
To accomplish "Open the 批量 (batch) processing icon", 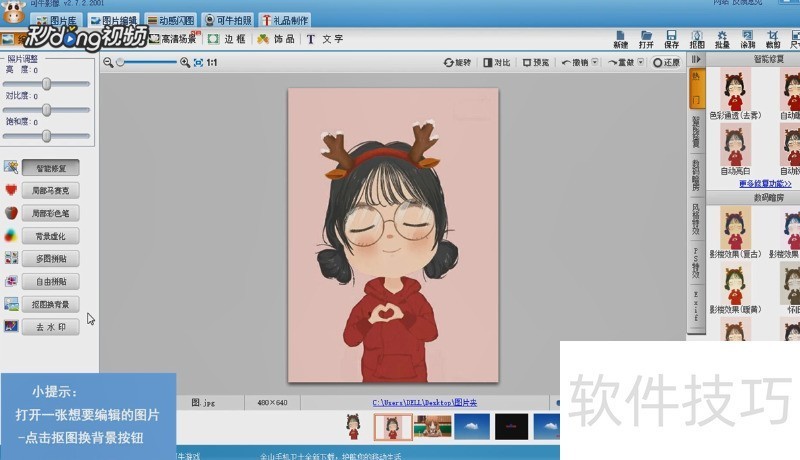I will point(722,39).
